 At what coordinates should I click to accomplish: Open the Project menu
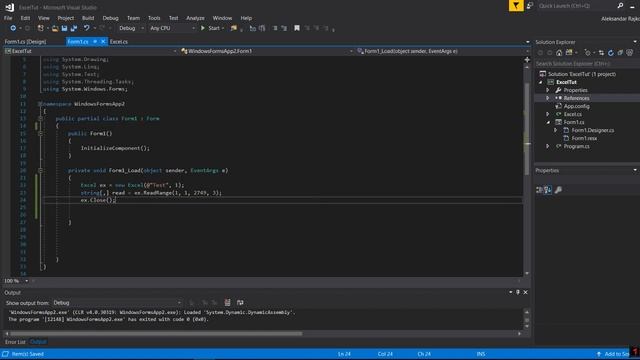66,18
